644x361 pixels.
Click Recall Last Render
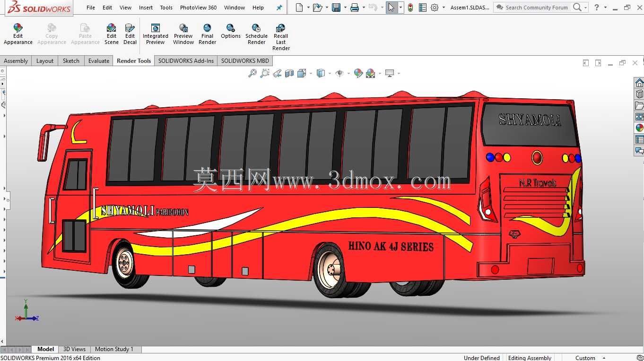[281, 37]
